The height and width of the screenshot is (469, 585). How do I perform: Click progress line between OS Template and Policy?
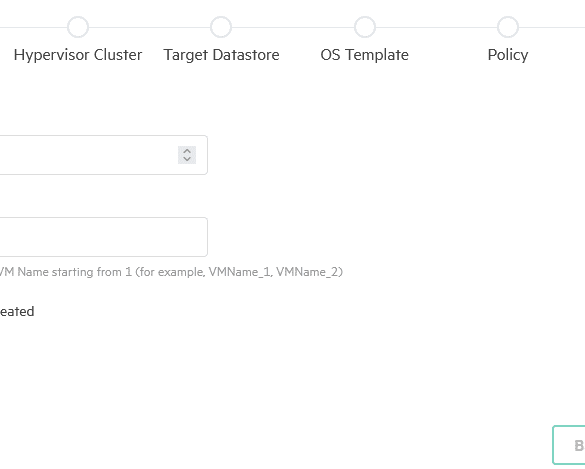pyautogui.click(x=436, y=27)
